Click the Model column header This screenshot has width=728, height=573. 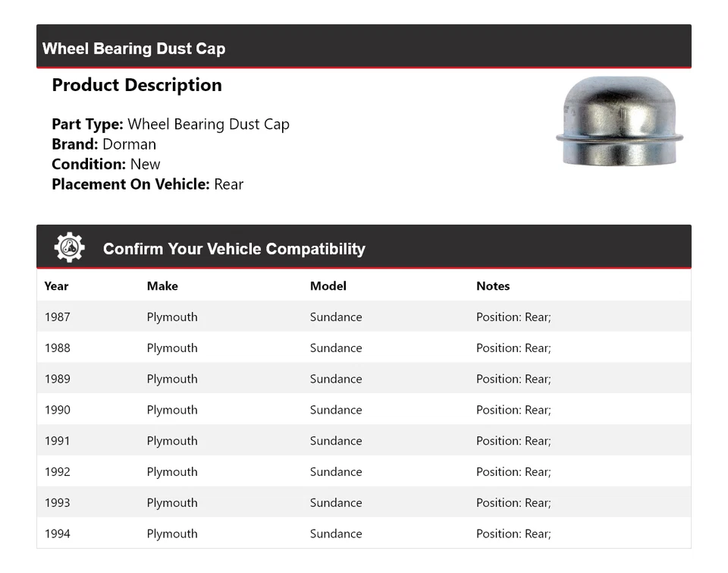tap(328, 286)
